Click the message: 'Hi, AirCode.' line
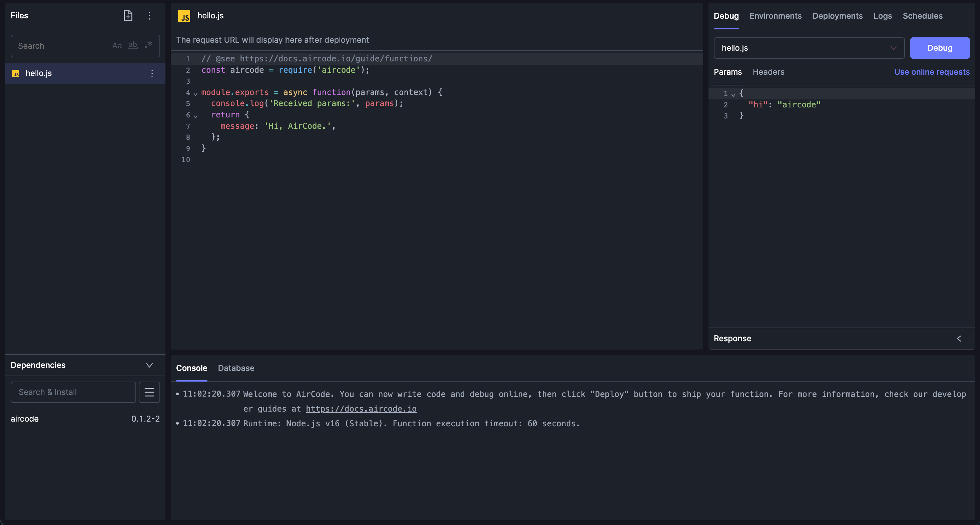 [278, 125]
